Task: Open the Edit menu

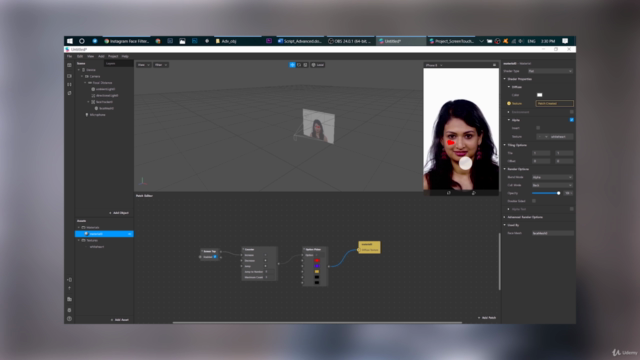Action: coord(80,56)
